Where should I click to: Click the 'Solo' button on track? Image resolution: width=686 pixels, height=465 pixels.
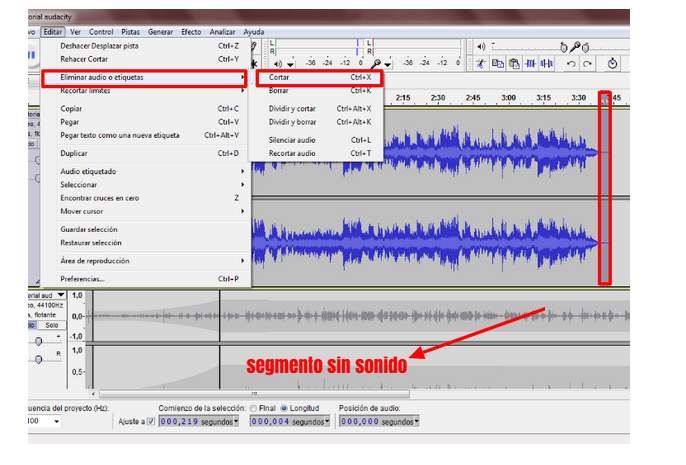[52, 325]
